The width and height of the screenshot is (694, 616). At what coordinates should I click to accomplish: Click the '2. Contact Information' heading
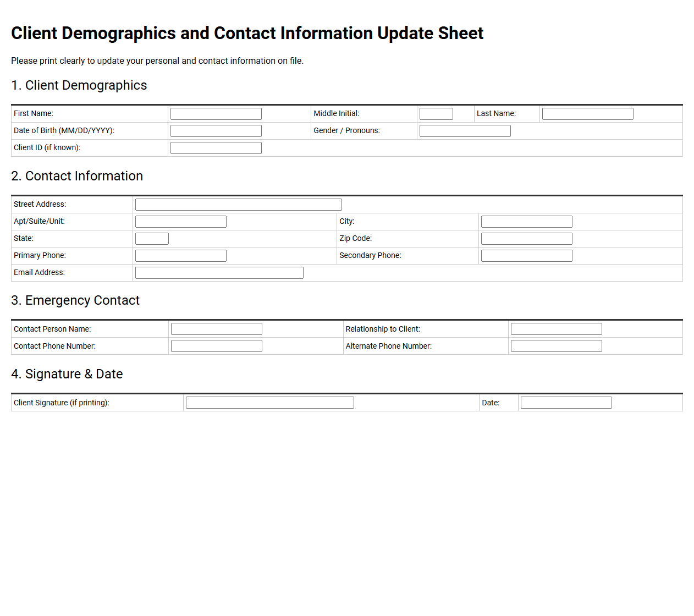(77, 176)
